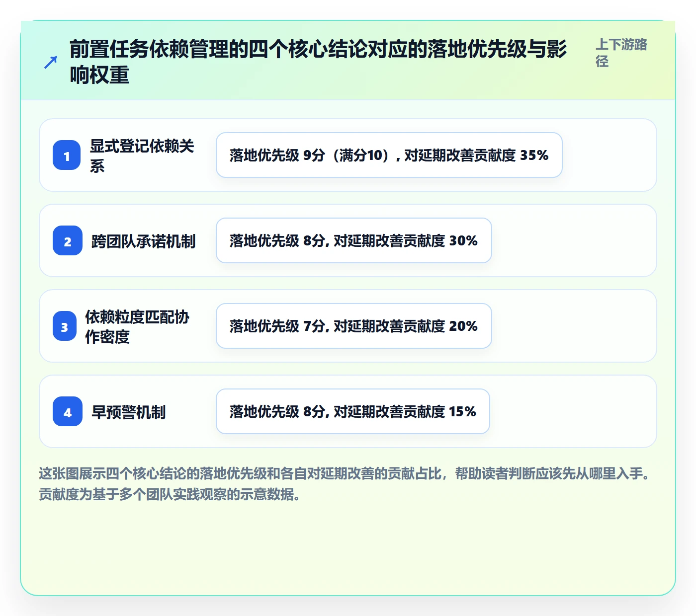Click the number 4 badge
The height and width of the screenshot is (616, 696).
(x=68, y=411)
